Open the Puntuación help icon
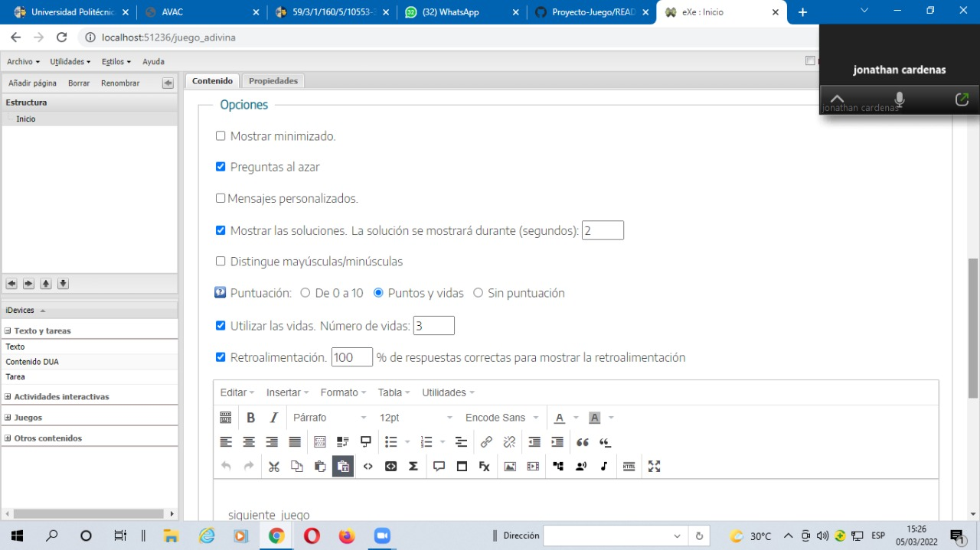 pyautogui.click(x=220, y=292)
